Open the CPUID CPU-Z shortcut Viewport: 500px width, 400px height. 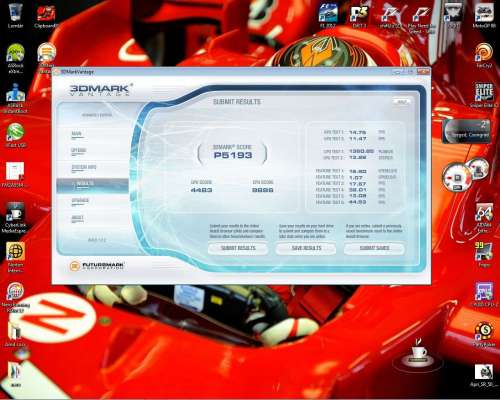[484, 294]
